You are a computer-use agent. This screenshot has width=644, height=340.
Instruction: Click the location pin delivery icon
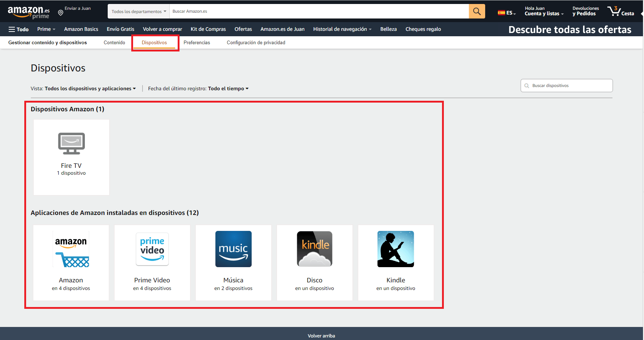pyautogui.click(x=61, y=13)
